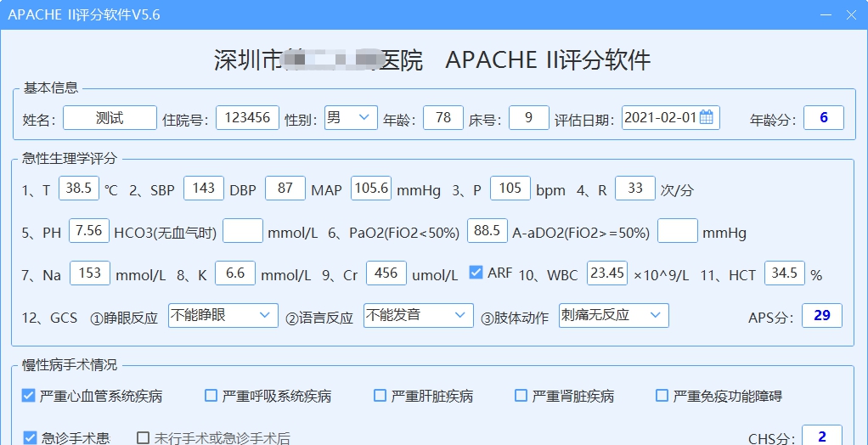Open the 语言反应 dropdown list
The image size is (868, 445).
point(419,316)
